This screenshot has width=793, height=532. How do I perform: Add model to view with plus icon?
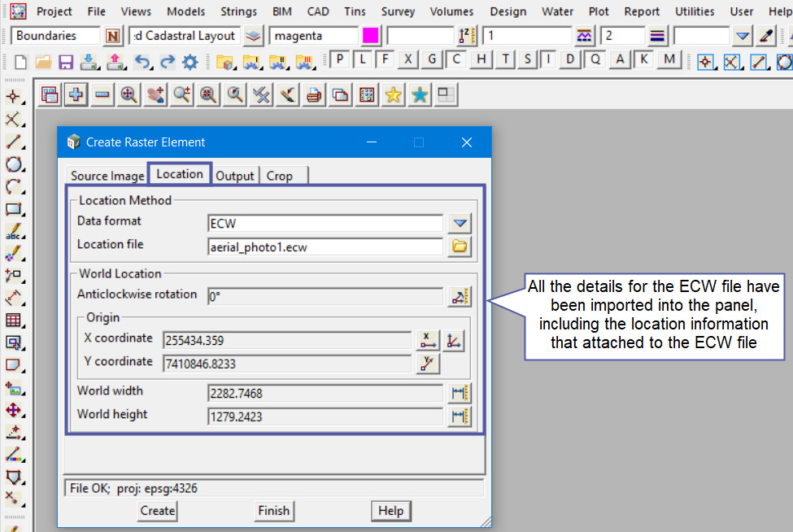click(76, 94)
